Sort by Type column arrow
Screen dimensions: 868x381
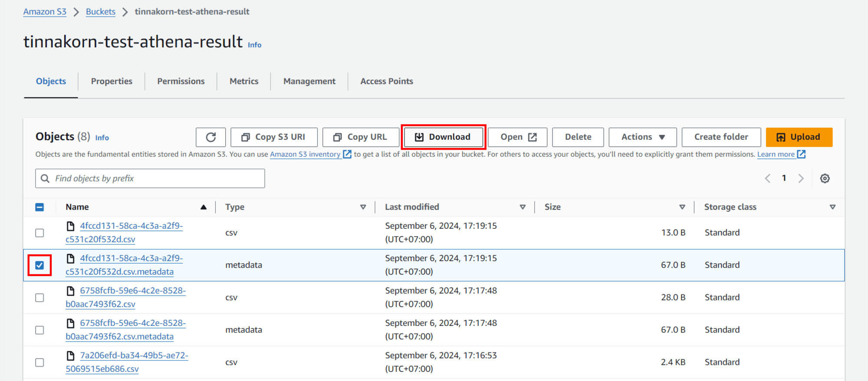pyautogui.click(x=363, y=207)
